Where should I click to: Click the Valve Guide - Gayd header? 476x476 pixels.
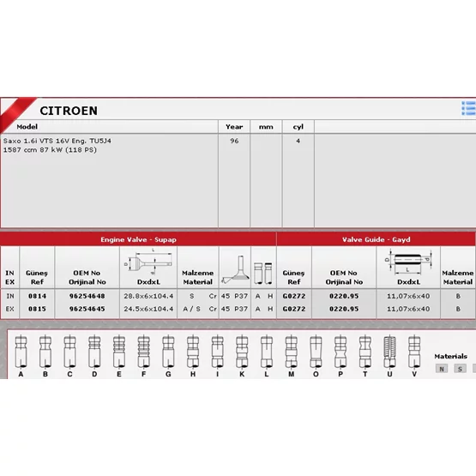(x=377, y=239)
